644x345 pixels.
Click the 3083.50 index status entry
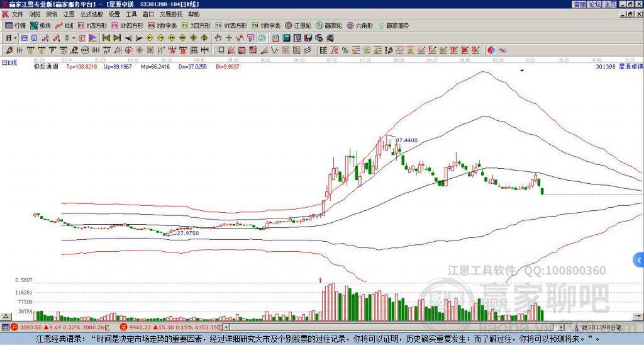pos(61,327)
